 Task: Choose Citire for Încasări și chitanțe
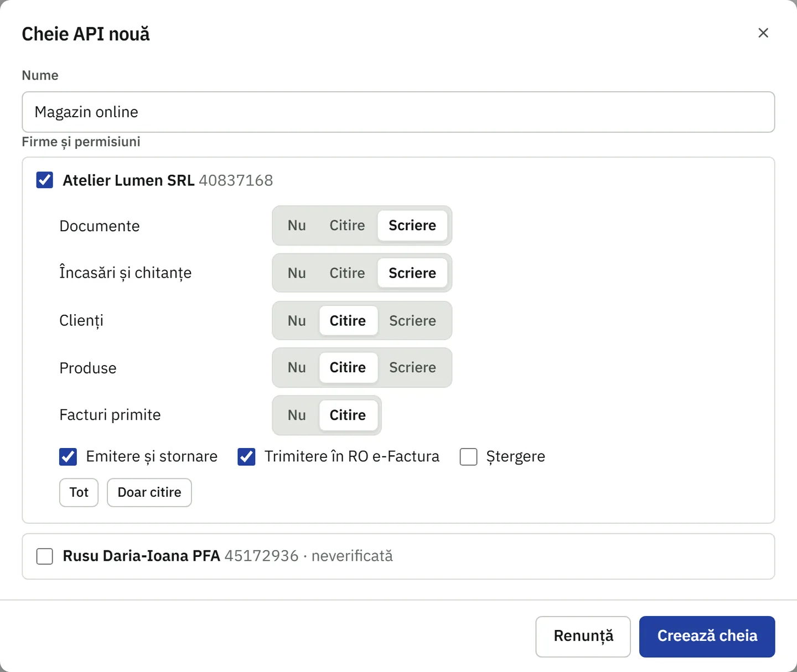(347, 273)
